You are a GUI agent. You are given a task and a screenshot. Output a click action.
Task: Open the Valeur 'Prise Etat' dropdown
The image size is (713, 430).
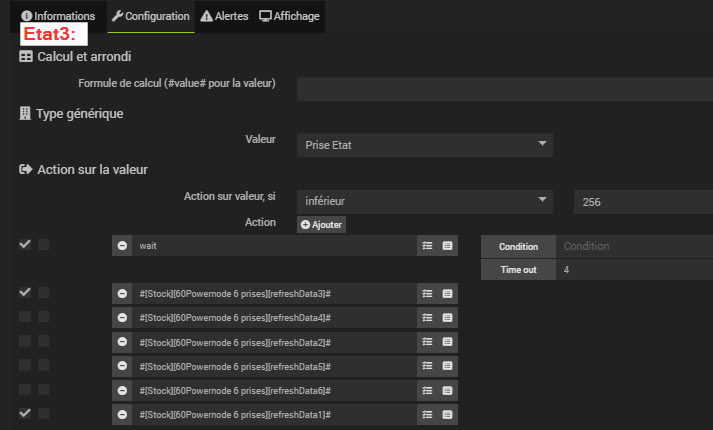tap(424, 145)
